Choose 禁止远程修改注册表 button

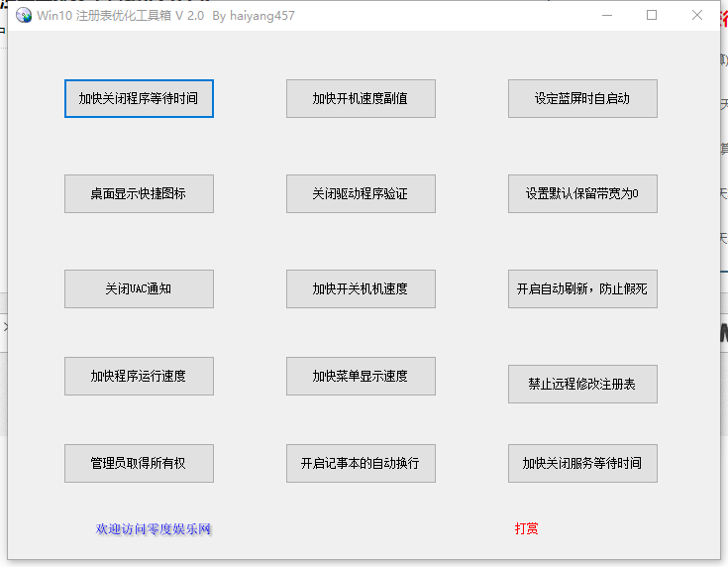tap(582, 384)
